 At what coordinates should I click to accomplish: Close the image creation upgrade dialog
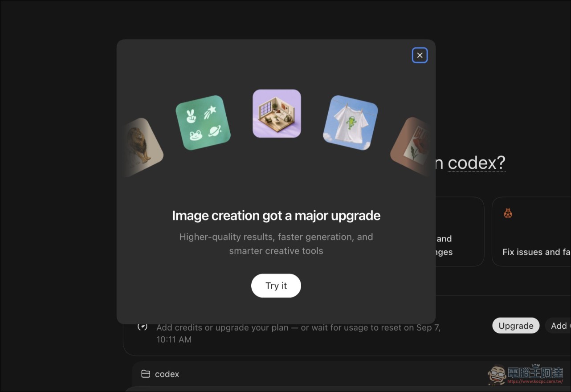click(420, 55)
